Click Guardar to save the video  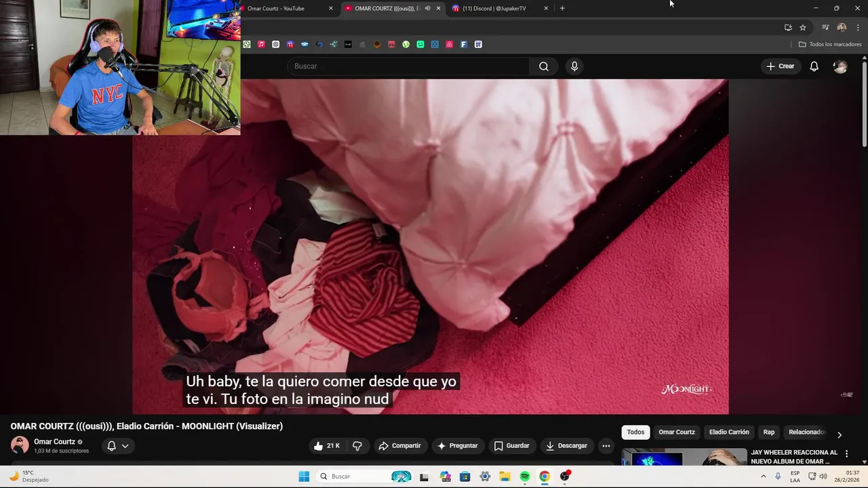click(x=511, y=446)
